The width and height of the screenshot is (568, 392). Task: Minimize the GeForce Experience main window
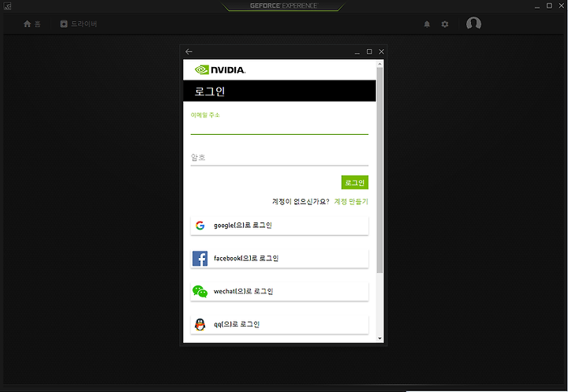(x=537, y=6)
